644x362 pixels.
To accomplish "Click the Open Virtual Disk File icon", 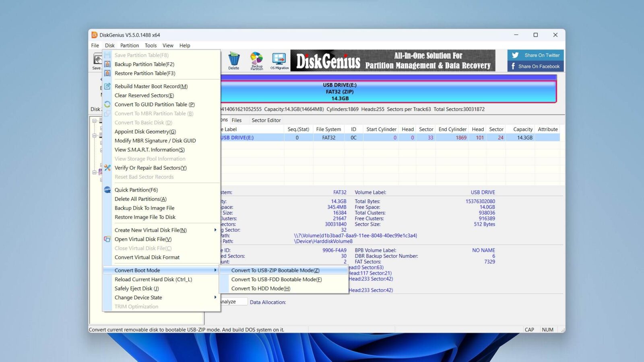I will tap(107, 239).
